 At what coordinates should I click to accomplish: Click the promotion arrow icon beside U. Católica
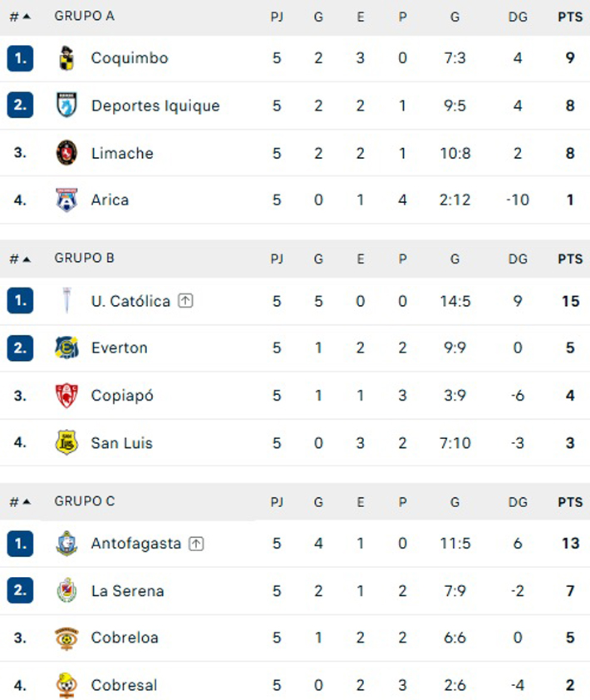point(185,301)
